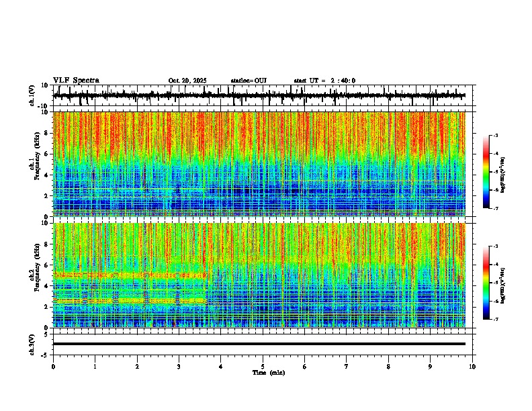Viewport: 532px width, 411px height.
Task: Click the "ch.3(V)" axis label
Action: click(32, 345)
